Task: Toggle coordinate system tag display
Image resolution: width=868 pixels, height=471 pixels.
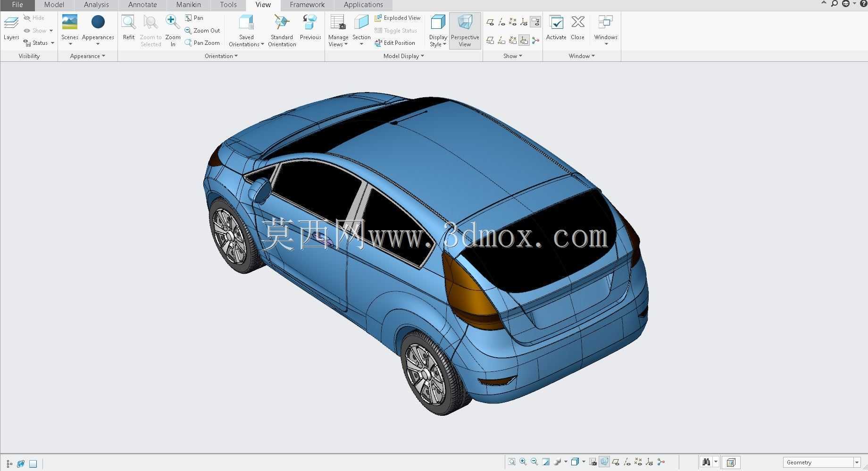Action: 524,40
